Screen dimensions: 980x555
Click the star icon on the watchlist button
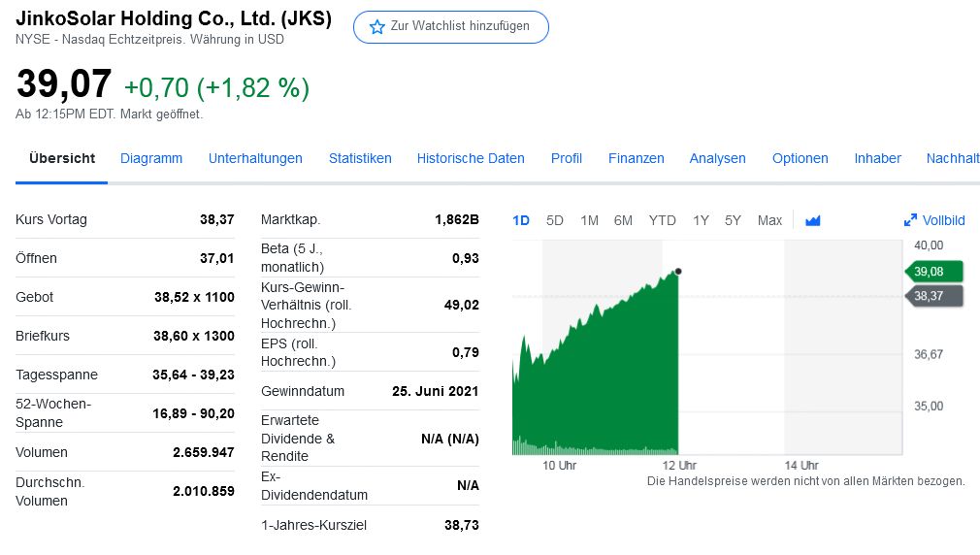tap(377, 26)
